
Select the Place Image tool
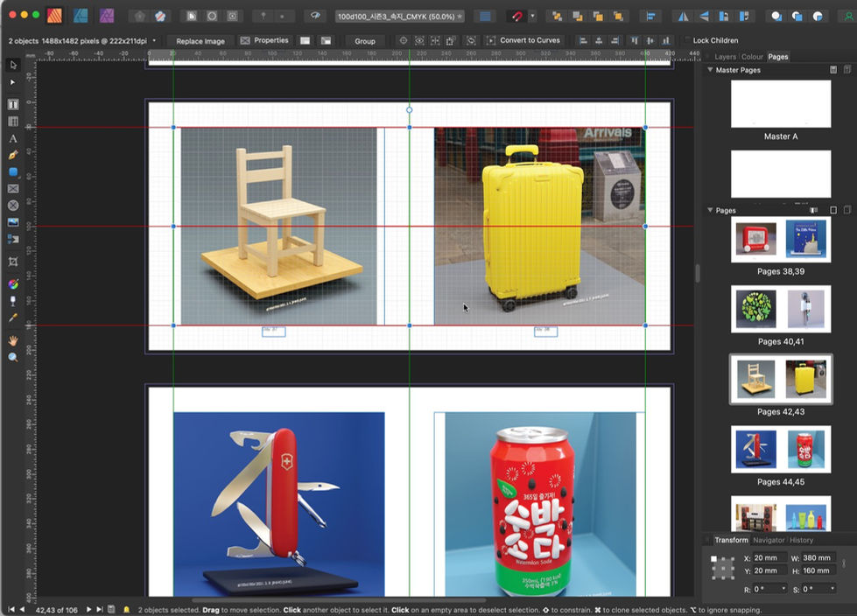[x=13, y=222]
